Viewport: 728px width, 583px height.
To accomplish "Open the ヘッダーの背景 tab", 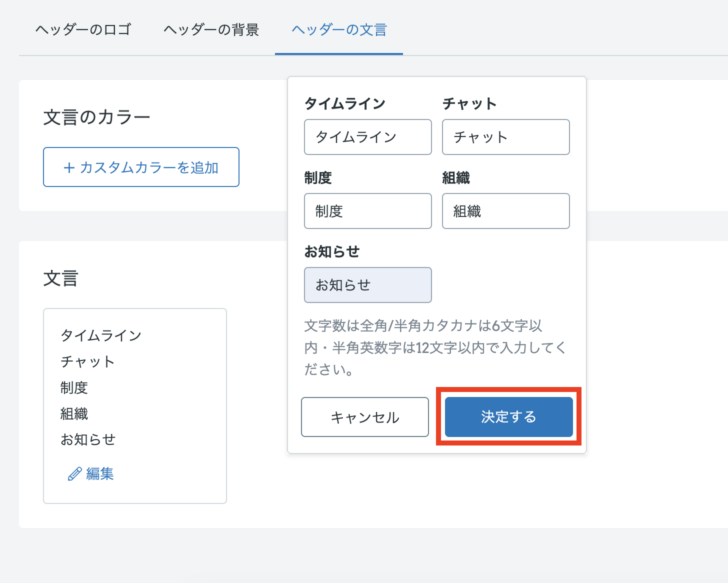I will pos(211,29).
